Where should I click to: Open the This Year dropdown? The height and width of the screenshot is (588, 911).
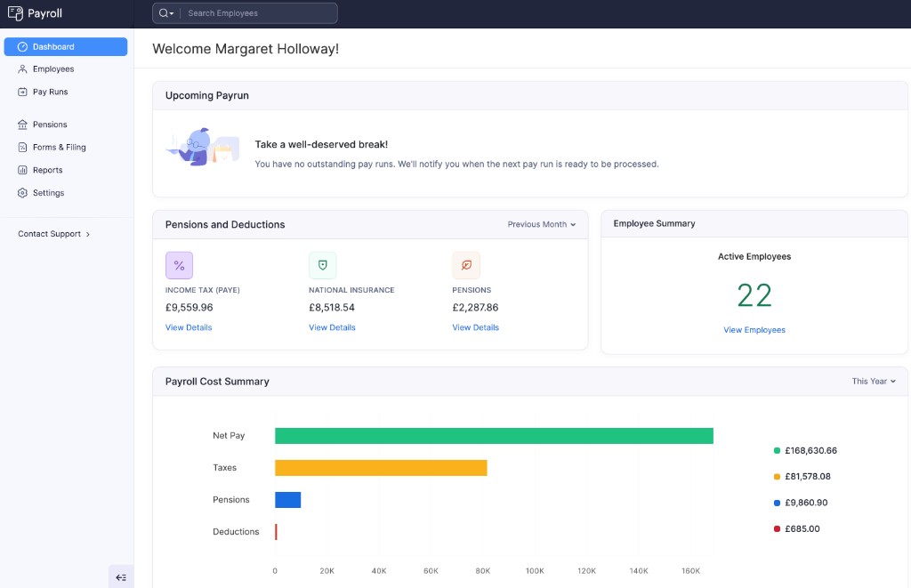pyautogui.click(x=874, y=381)
